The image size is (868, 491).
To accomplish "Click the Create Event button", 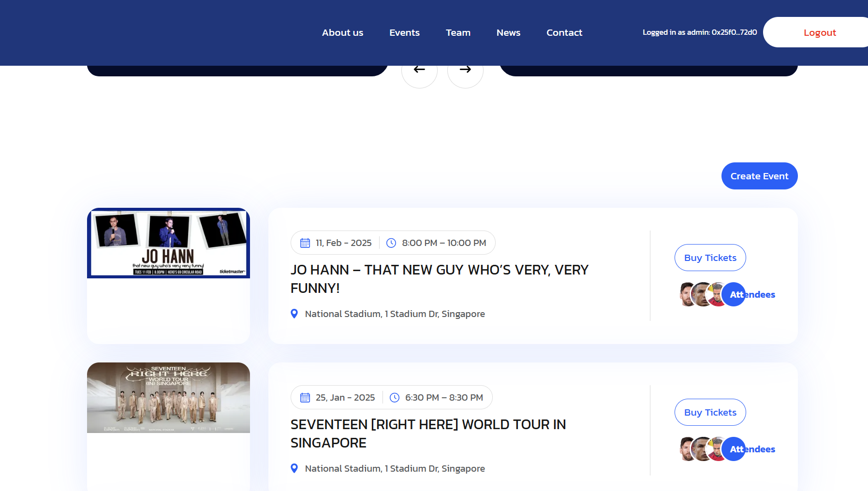I will point(759,176).
